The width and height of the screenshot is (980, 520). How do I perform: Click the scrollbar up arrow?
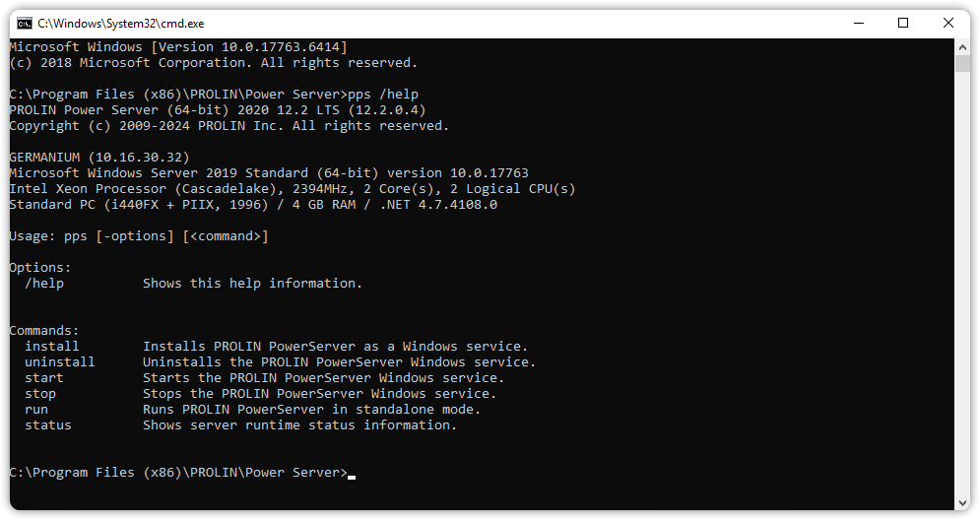point(962,46)
